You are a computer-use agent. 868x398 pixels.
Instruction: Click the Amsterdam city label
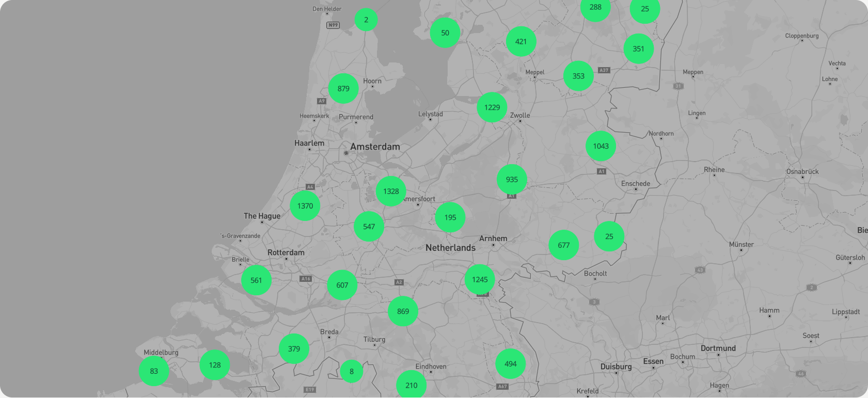click(x=375, y=147)
